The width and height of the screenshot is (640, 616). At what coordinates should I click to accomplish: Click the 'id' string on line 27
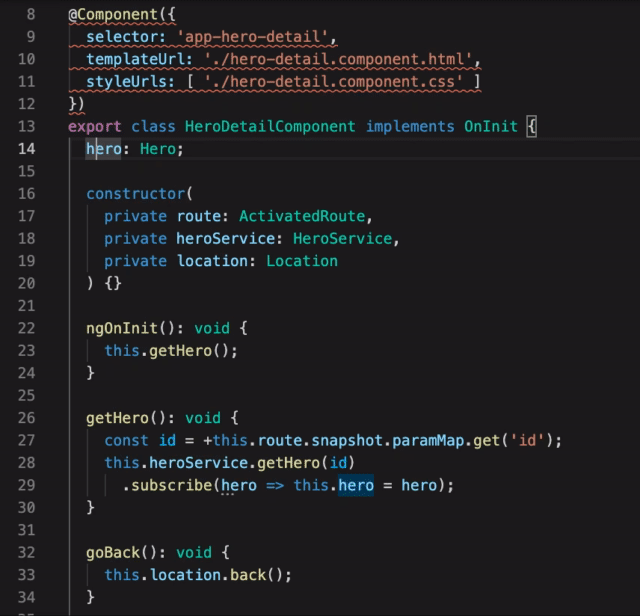527,441
